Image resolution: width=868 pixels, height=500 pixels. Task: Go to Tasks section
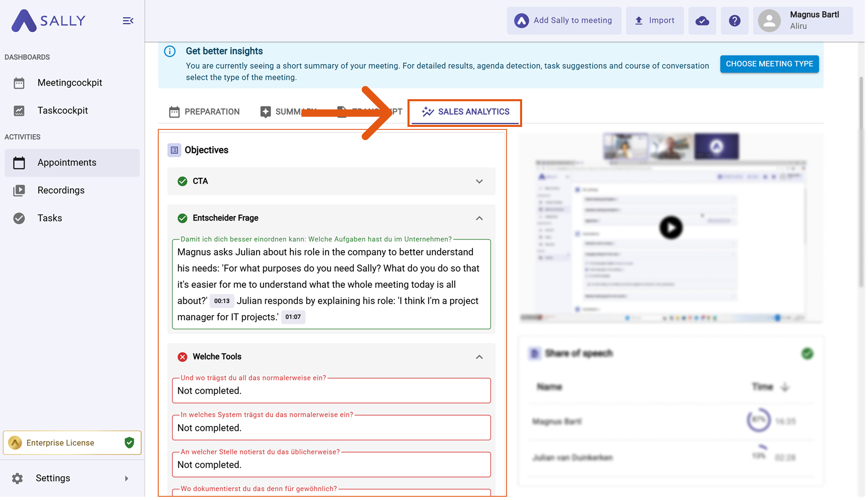[72, 218]
